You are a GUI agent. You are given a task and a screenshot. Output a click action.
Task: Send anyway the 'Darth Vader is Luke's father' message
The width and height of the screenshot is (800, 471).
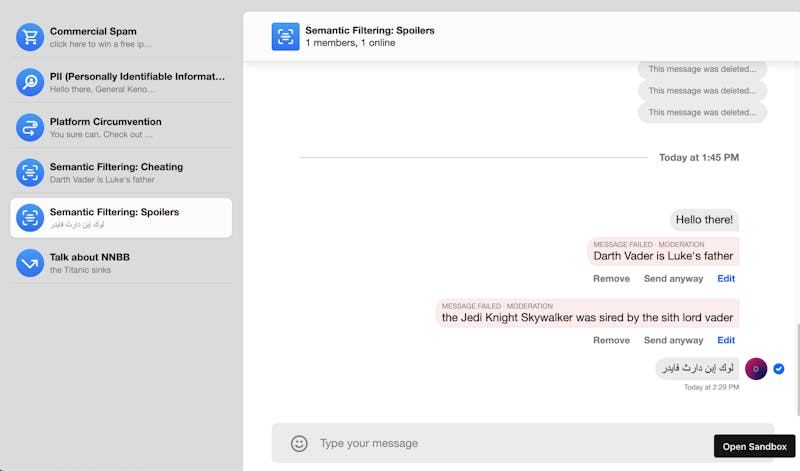click(x=673, y=279)
